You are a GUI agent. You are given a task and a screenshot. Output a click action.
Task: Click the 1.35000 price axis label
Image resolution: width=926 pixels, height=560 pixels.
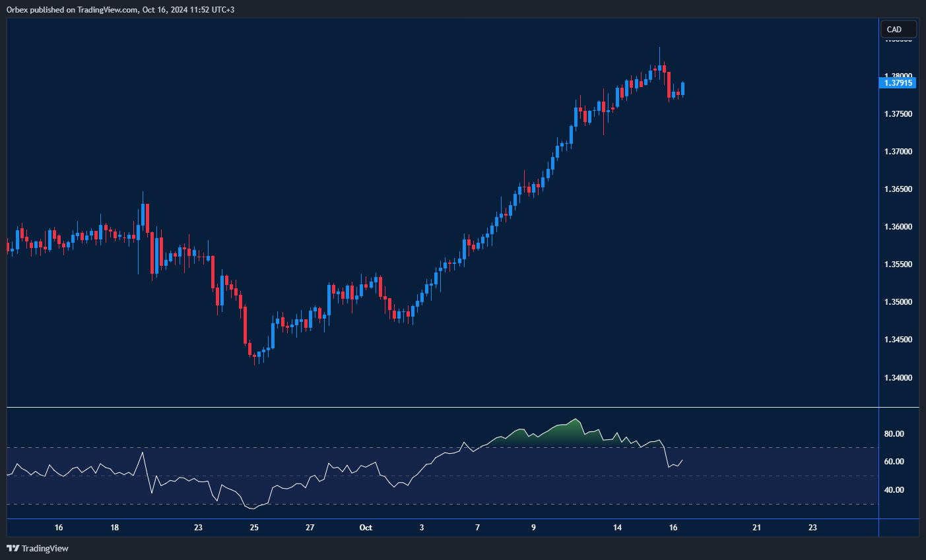pyautogui.click(x=898, y=302)
